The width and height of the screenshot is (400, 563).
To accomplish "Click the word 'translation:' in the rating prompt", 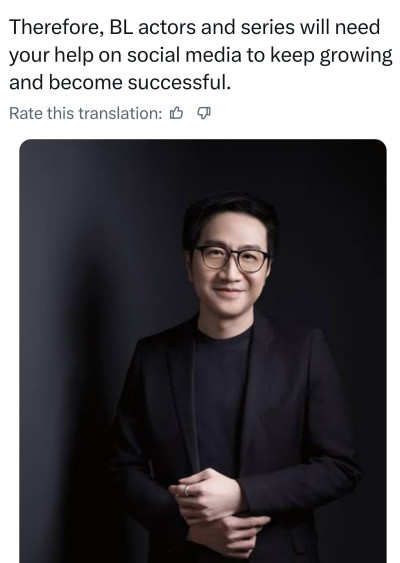I will [x=120, y=113].
